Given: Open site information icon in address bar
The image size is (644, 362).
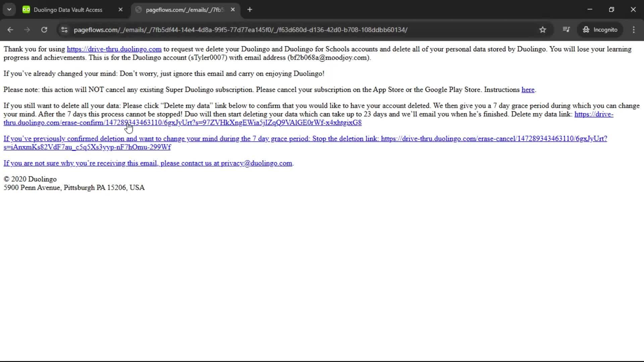Looking at the screenshot, I should [x=64, y=30].
